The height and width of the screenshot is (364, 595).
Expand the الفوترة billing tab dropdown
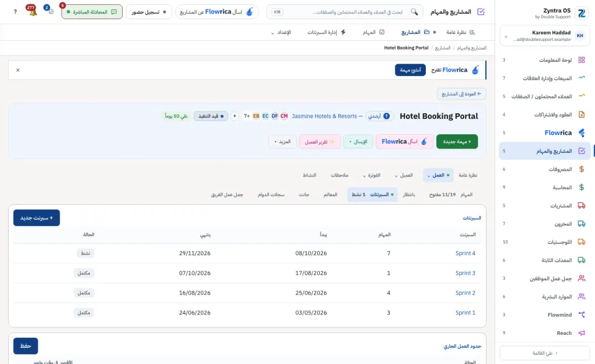coord(371,175)
